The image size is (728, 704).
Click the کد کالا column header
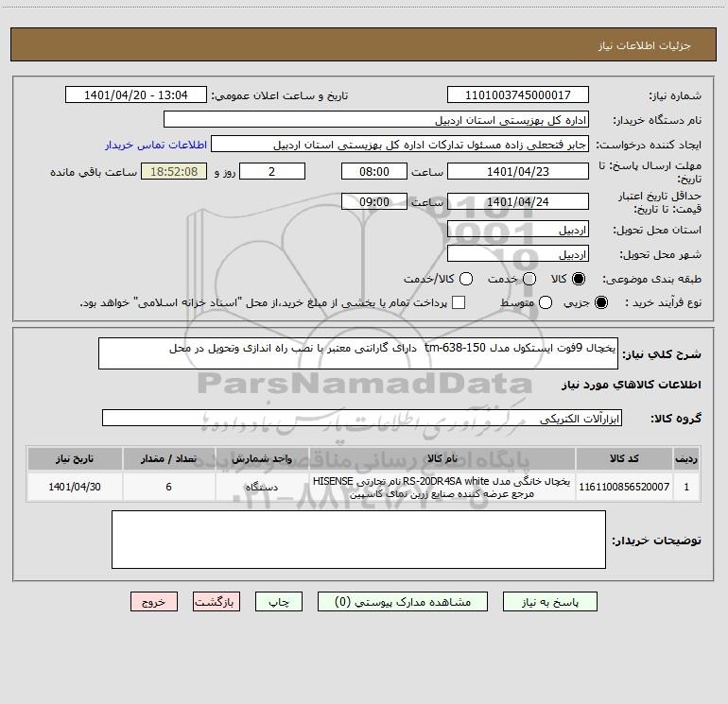pos(624,458)
